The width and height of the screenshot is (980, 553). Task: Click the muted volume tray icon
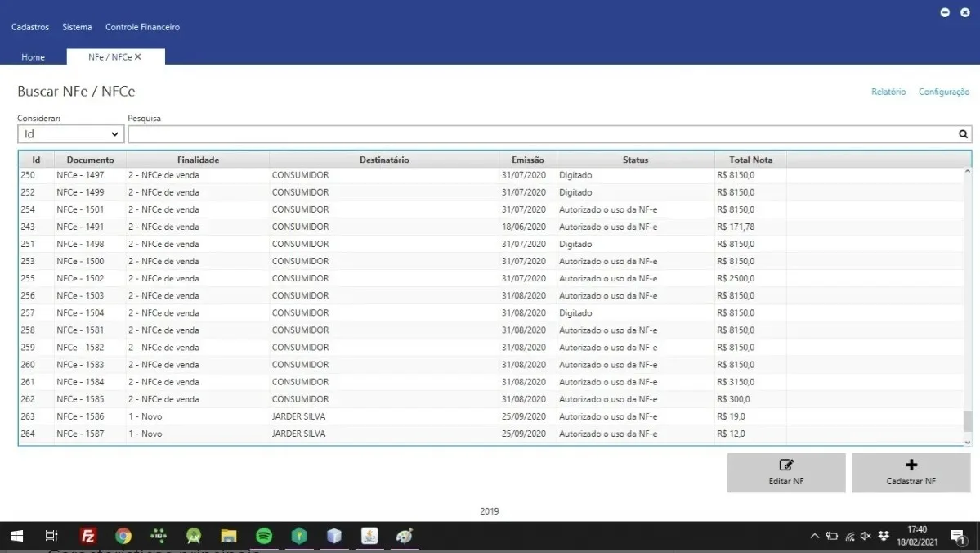click(866, 536)
